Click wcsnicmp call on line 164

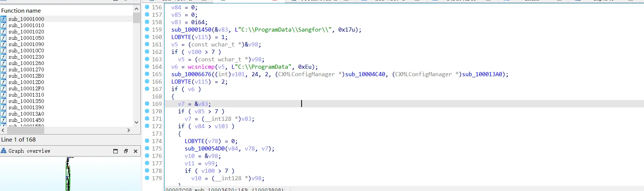201,67
